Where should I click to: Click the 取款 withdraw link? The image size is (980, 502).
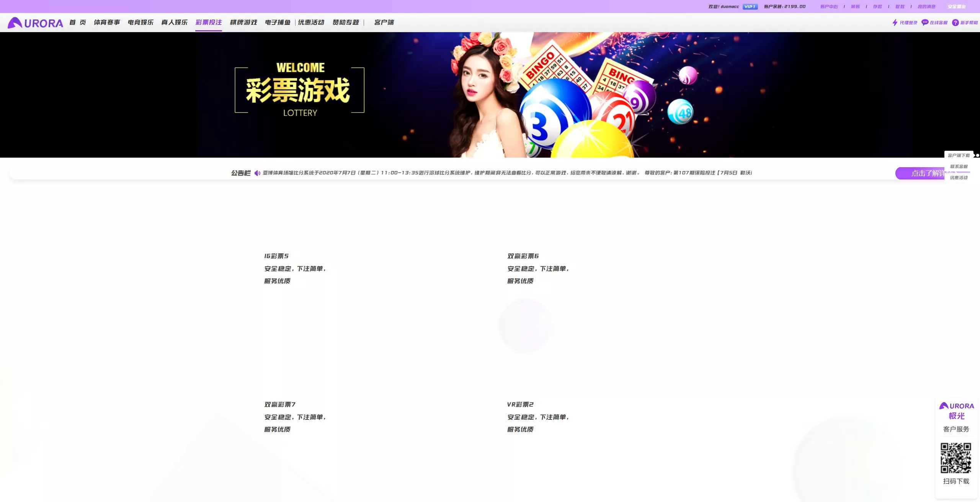click(x=900, y=7)
